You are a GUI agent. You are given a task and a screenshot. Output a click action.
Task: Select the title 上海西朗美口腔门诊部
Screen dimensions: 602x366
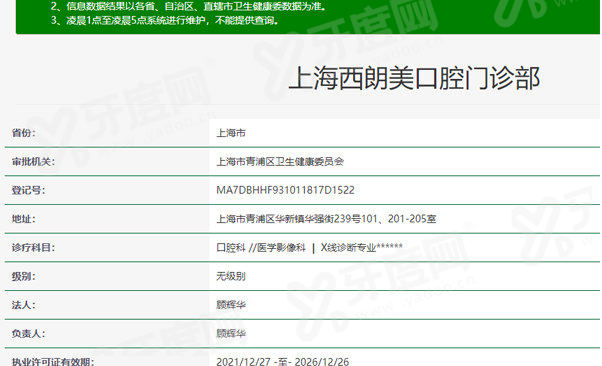coord(414,78)
